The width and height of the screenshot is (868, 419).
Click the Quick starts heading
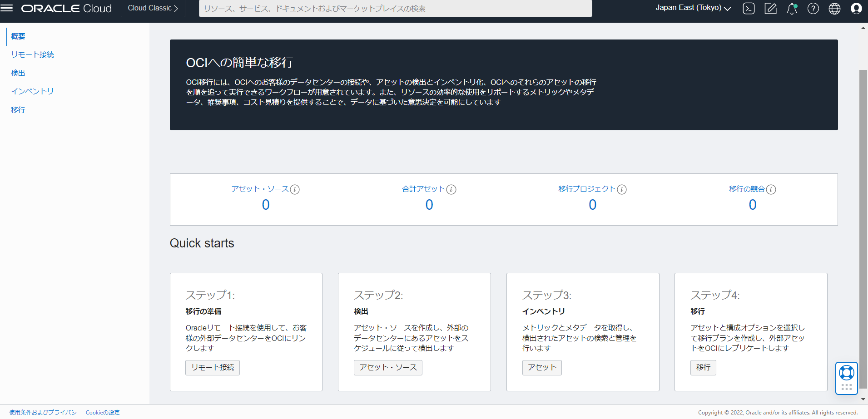pos(202,243)
